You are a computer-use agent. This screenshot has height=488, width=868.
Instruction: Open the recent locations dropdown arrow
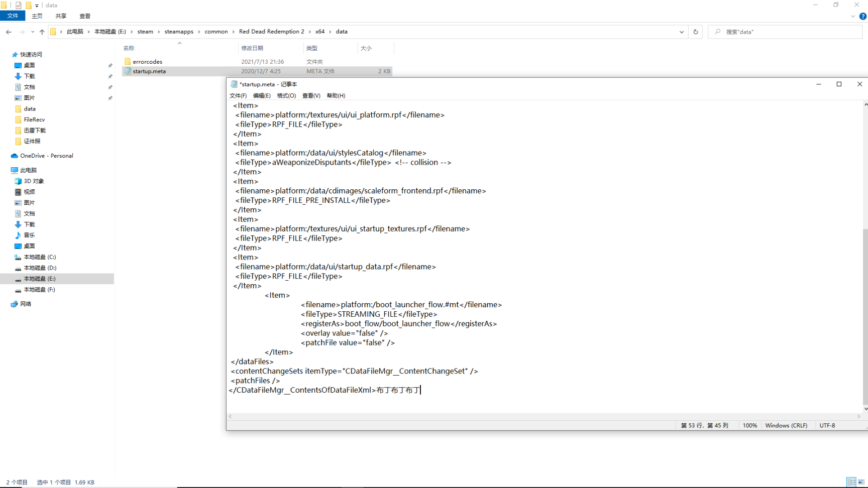[33, 32]
